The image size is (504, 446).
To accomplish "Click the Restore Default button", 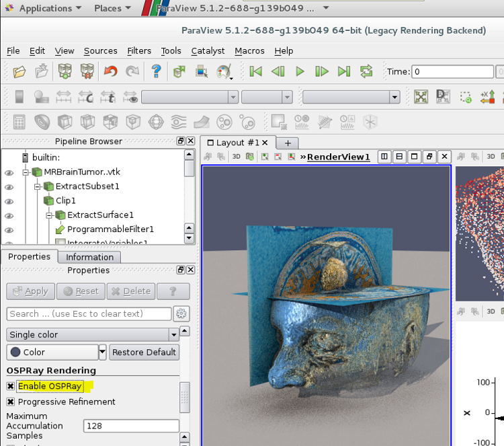I will click(x=144, y=352).
